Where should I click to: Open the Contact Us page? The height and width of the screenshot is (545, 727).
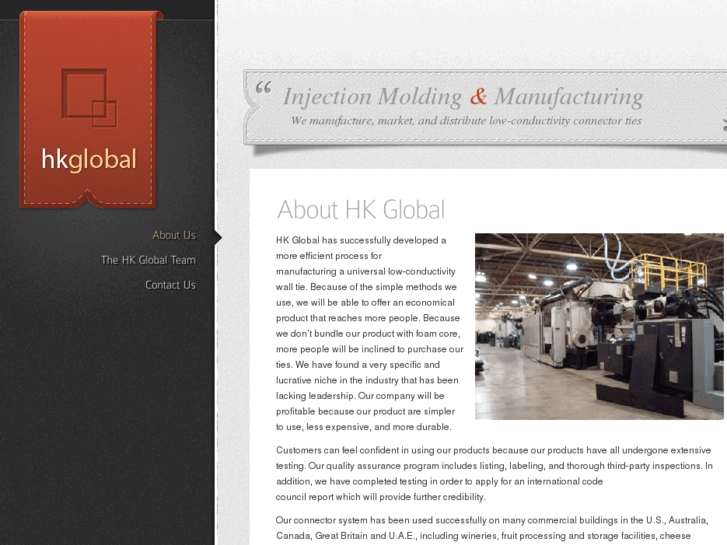tap(170, 285)
